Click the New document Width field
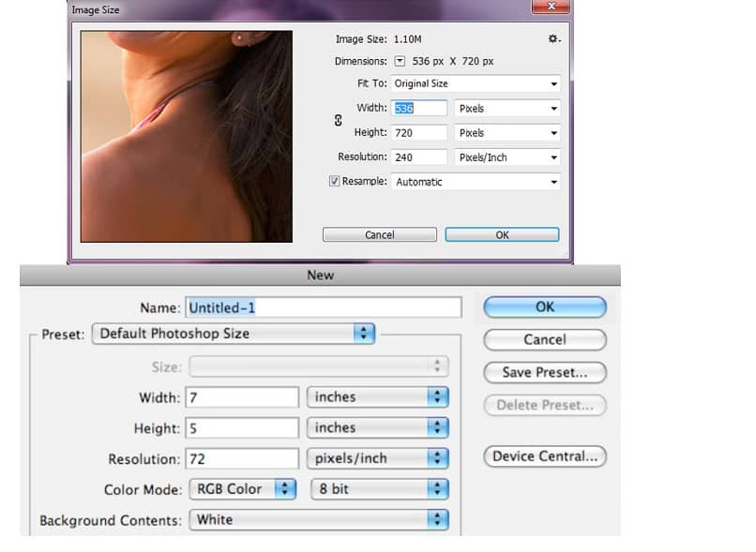The width and height of the screenshot is (756, 552). (x=242, y=397)
